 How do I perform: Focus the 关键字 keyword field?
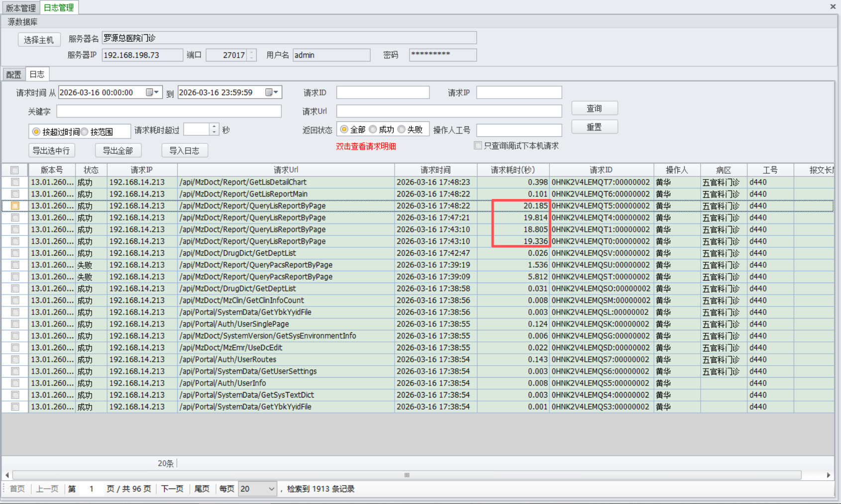point(169,111)
